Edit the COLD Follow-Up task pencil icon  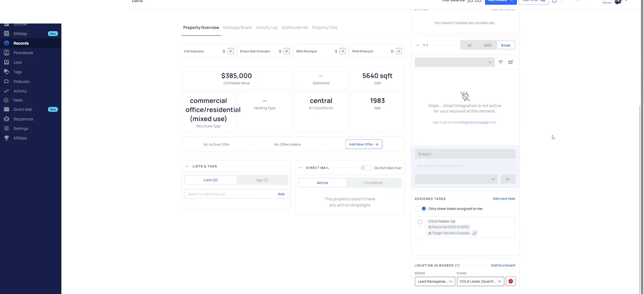coord(475,233)
